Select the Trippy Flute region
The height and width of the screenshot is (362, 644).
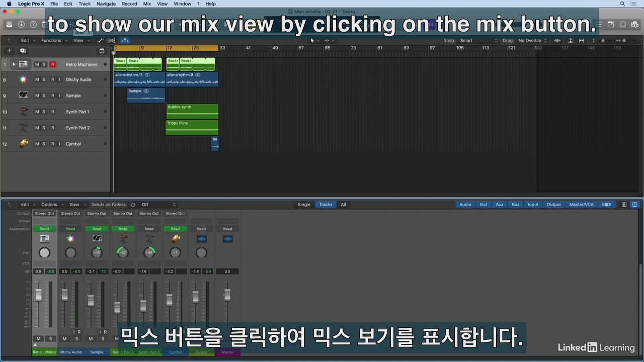click(x=192, y=128)
